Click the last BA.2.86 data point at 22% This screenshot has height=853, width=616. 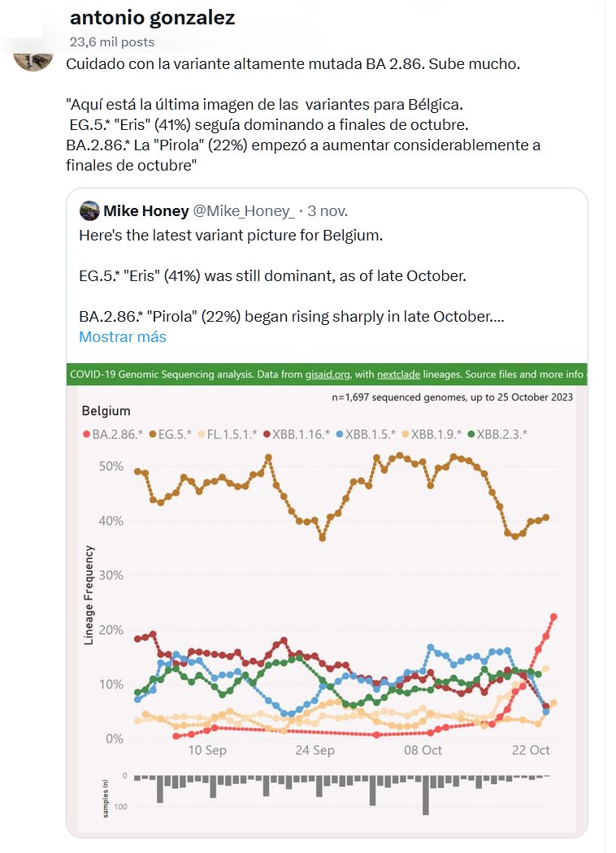point(553,617)
